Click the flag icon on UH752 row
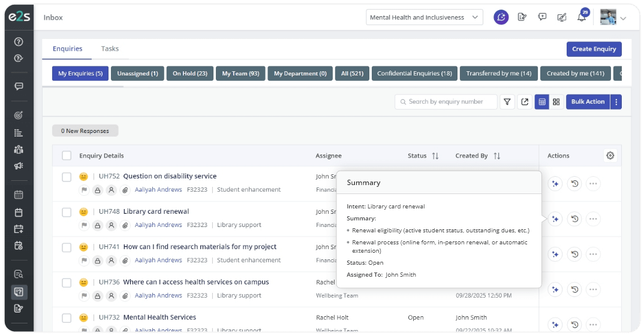 pyautogui.click(x=84, y=190)
